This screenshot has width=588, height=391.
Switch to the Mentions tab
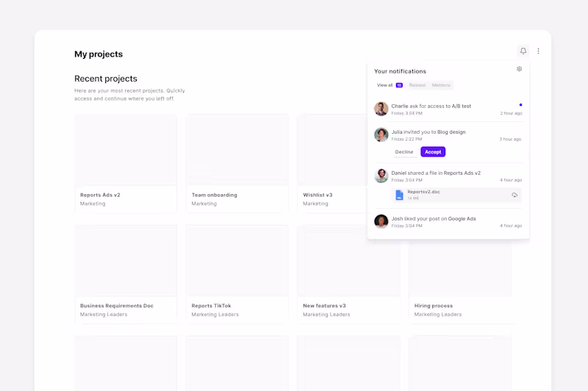click(x=441, y=85)
